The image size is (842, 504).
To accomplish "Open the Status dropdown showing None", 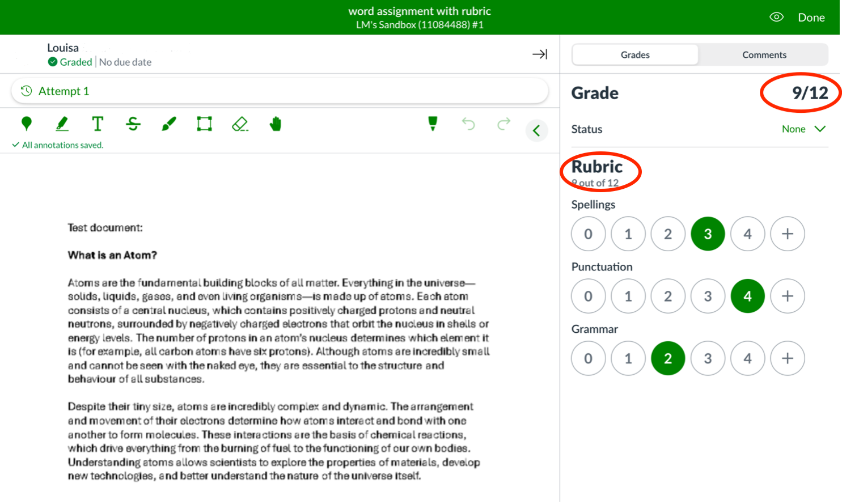I will (803, 129).
